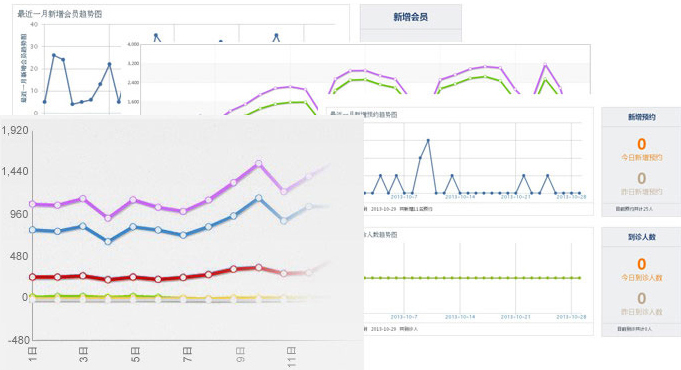Click the orange 0 above 今日新增预约
The height and width of the screenshot is (370, 681).
click(641, 144)
